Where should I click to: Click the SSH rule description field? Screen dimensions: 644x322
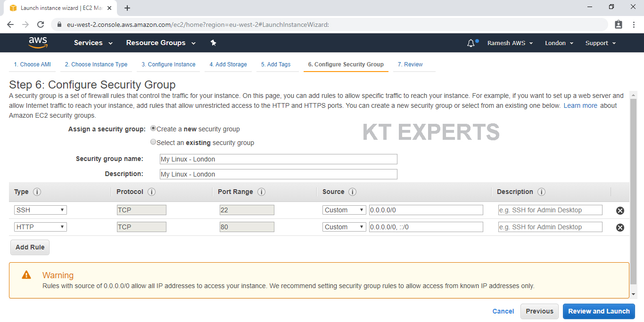point(550,210)
